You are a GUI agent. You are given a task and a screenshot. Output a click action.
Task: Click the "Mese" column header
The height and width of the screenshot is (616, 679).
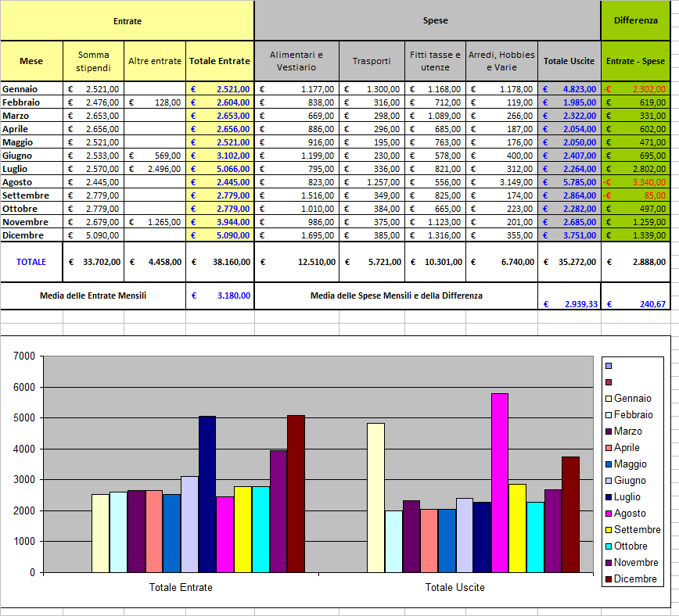tap(31, 60)
